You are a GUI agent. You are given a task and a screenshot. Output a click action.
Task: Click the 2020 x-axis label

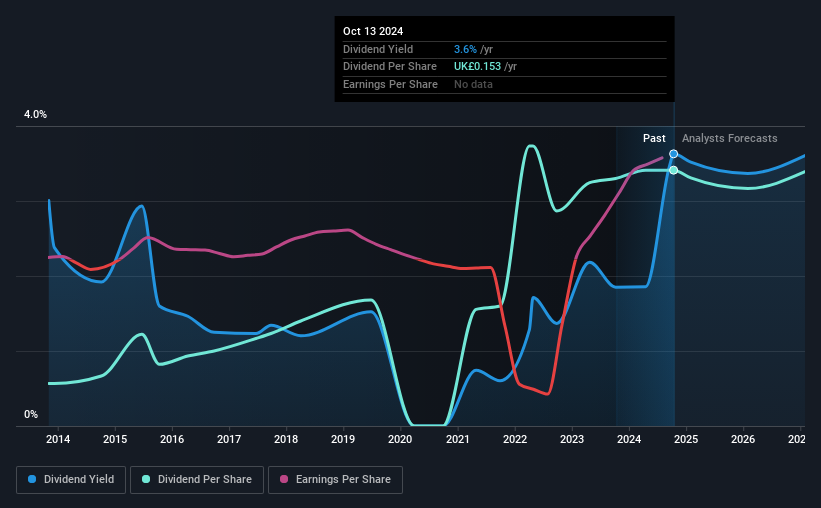click(x=400, y=439)
